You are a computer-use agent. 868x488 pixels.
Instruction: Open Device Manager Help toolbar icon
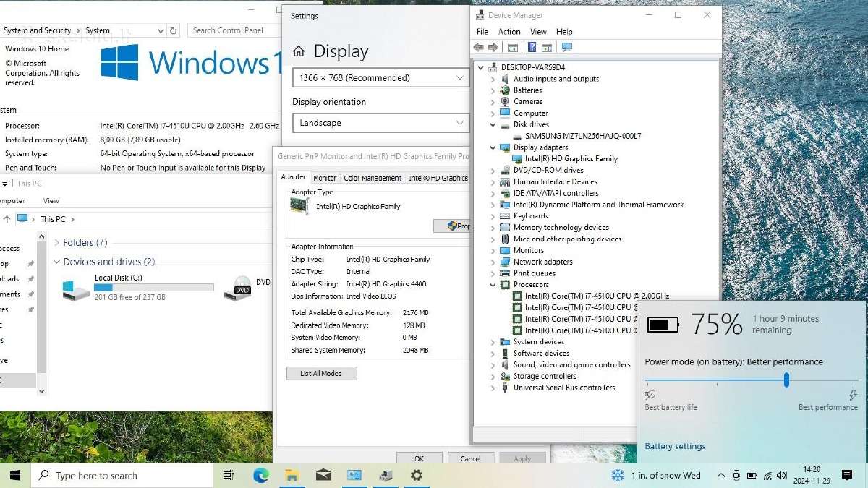pyautogui.click(x=532, y=48)
